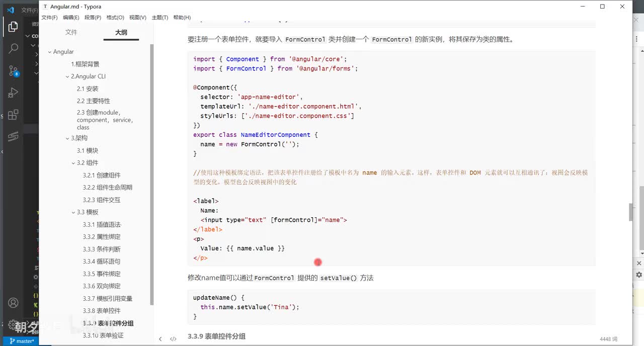This screenshot has height=346, width=644.
Task: Jump to 3.3.7 模板引用变量 in outline
Action: [108, 299]
